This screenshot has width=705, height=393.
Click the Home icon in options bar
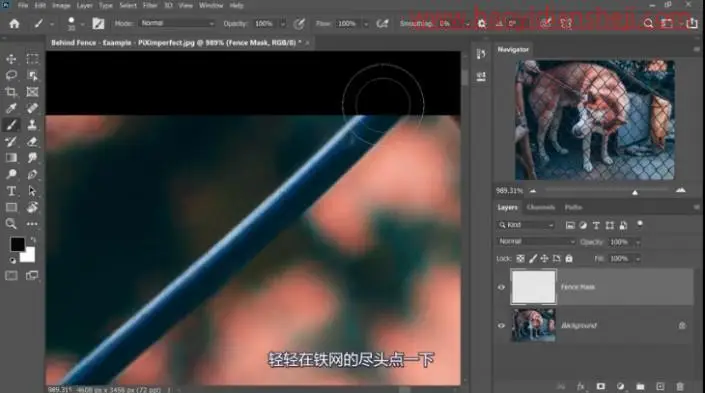[14, 23]
